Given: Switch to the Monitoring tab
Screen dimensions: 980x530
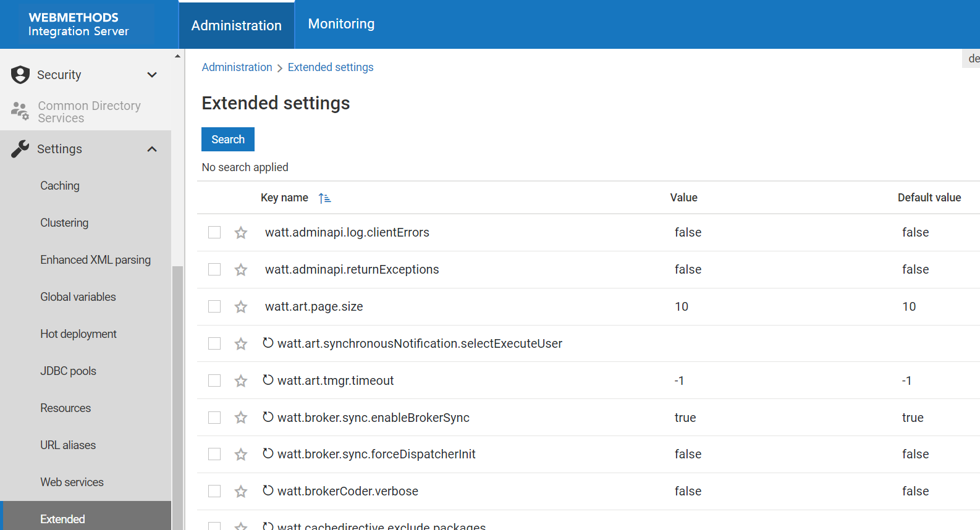Looking at the screenshot, I should click(341, 23).
